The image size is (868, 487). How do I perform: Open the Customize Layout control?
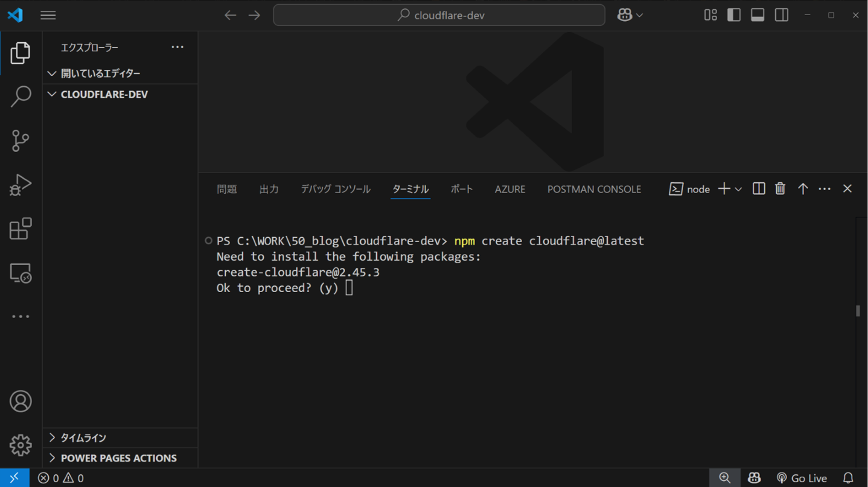tap(710, 15)
